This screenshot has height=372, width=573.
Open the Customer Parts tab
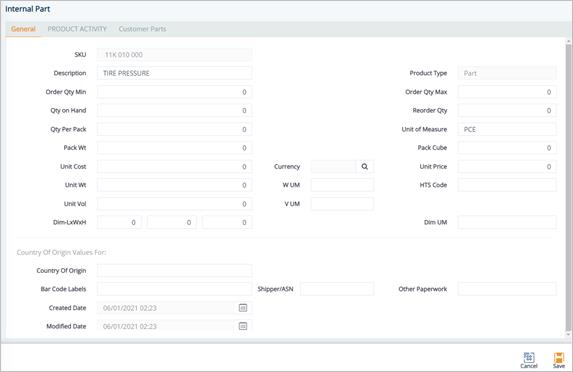[142, 29]
